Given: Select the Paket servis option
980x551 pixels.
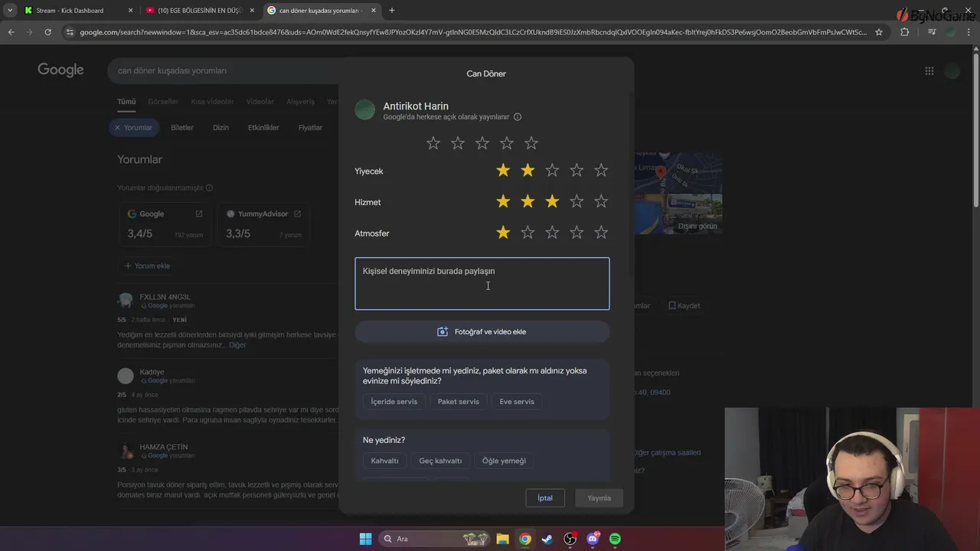Looking at the screenshot, I should (458, 401).
